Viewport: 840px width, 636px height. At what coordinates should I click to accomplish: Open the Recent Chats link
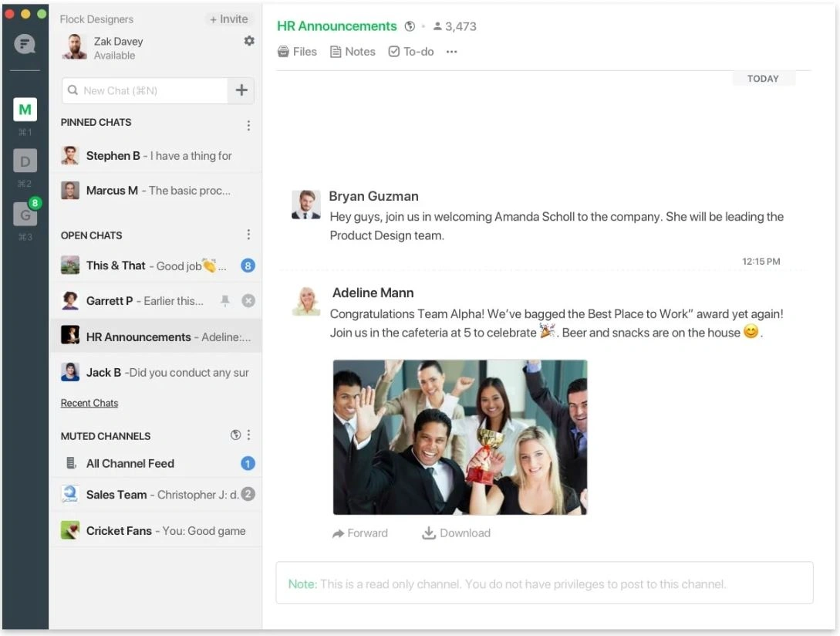[x=89, y=403]
